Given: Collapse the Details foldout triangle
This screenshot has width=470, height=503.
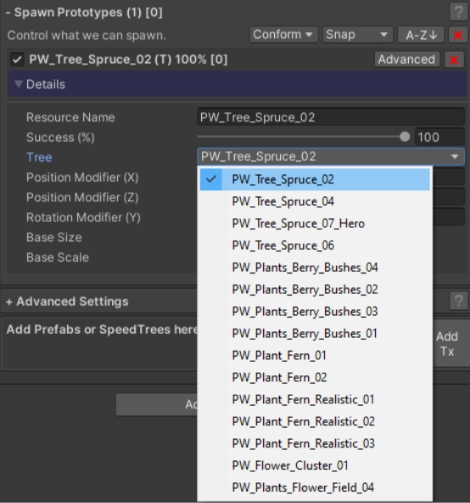Looking at the screenshot, I should pos(19,84).
